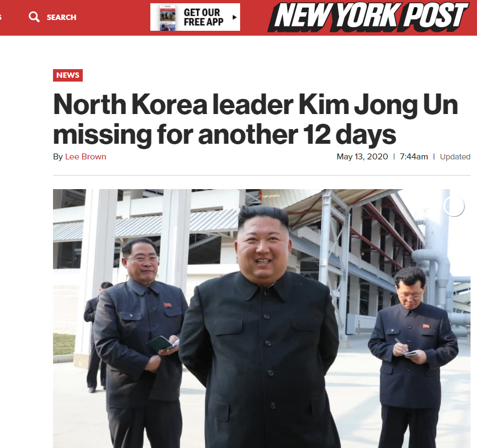Click the man writing in notepad in photo

tap(412, 356)
